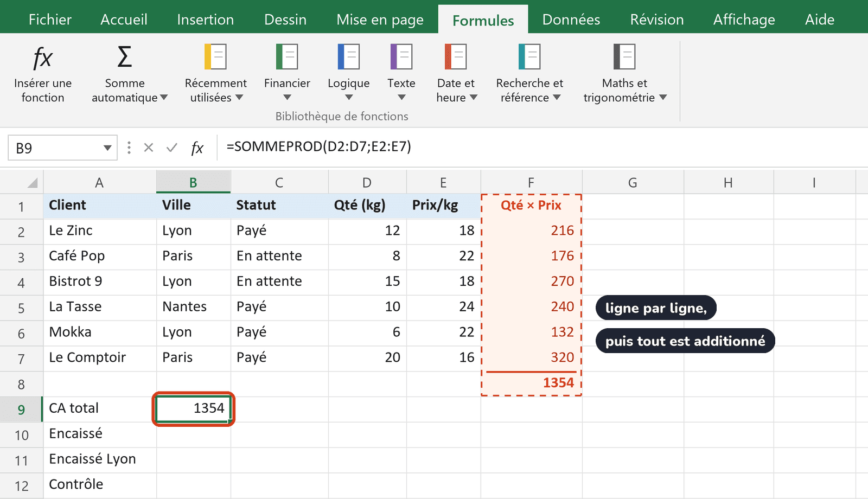Click the Select All corner triangle
Screen dimensions: 868x499
pos(33,183)
